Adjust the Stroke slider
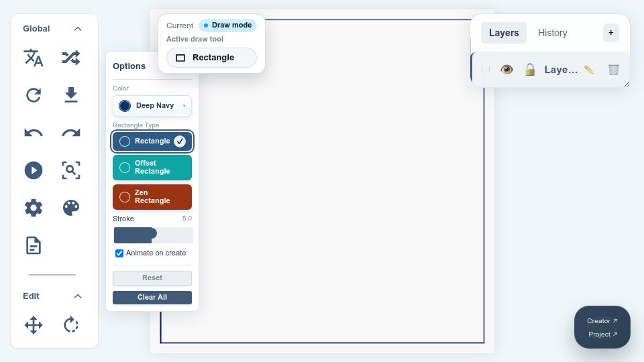 pos(153,235)
